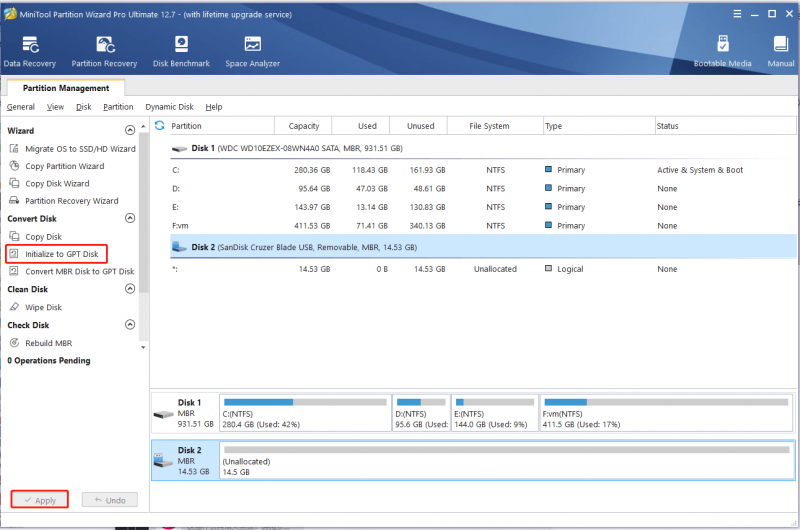The image size is (800, 530).
Task: Select Initialize to GPT Disk
Action: (56, 254)
